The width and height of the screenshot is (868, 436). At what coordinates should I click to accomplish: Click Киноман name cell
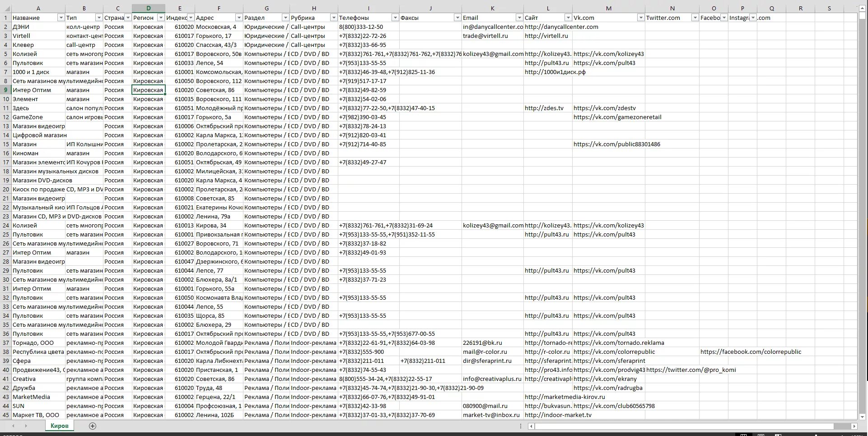pos(38,153)
